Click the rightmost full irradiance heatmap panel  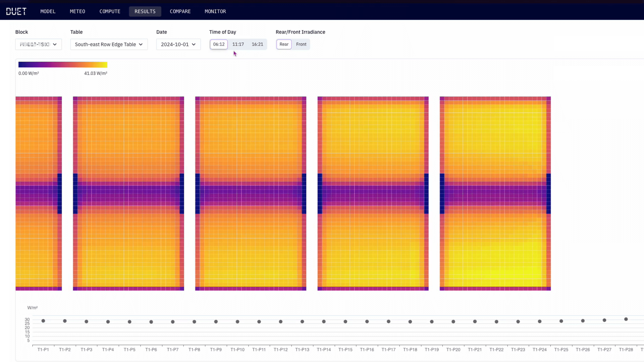click(x=495, y=193)
